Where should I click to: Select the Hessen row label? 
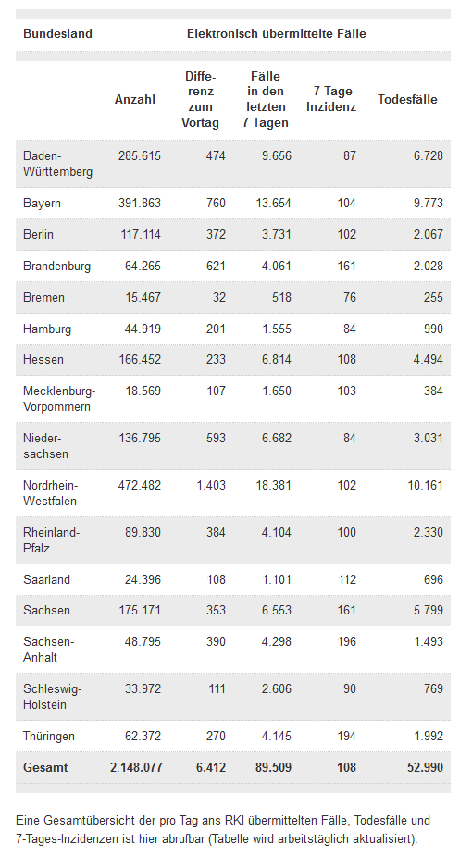coord(43,360)
